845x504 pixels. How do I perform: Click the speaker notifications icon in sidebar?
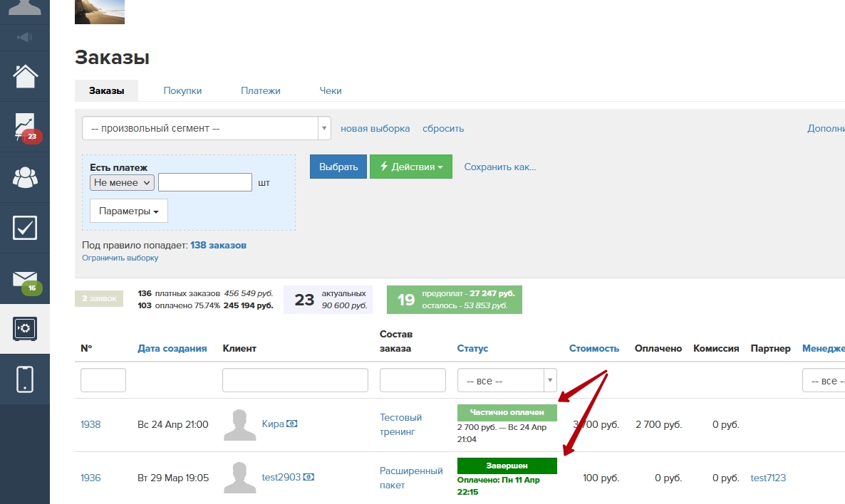[25, 37]
